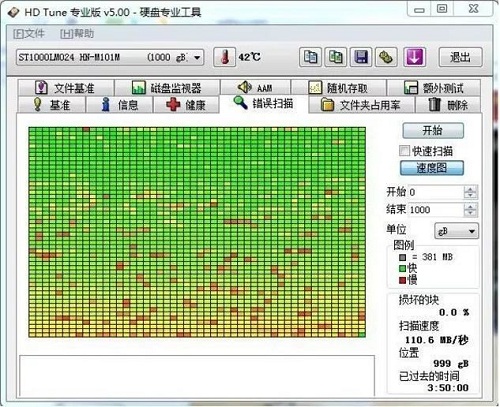Close the HD Tune window
500x407 pixels.
tap(473, 9)
